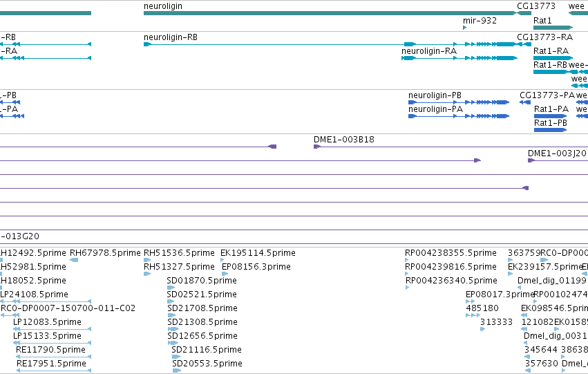Click the RP004236340.5prime arrow glyph
The height and width of the screenshot is (374, 588).
407,288
